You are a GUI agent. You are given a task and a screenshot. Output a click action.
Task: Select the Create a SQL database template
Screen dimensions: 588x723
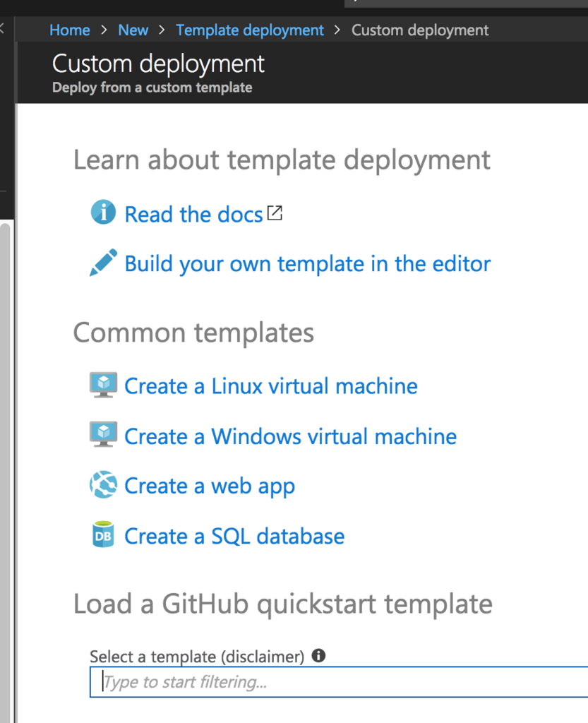234,537
